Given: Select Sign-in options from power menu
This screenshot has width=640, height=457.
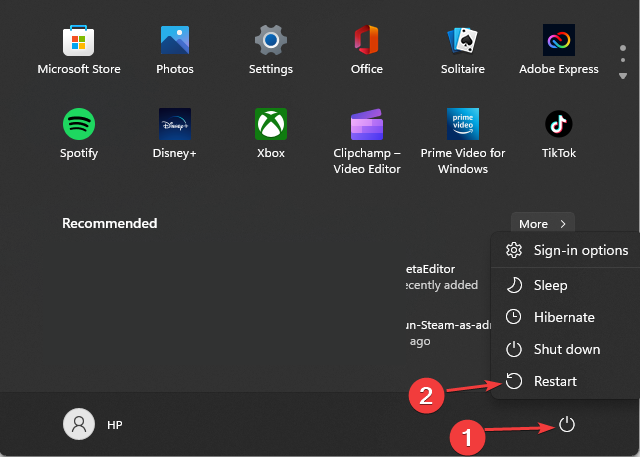Looking at the screenshot, I should 566,250.
